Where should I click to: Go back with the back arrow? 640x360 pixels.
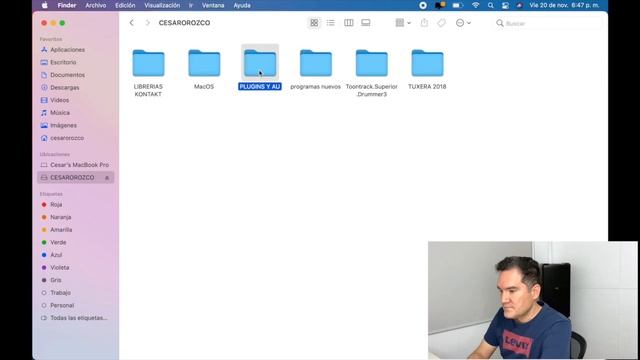(131, 23)
